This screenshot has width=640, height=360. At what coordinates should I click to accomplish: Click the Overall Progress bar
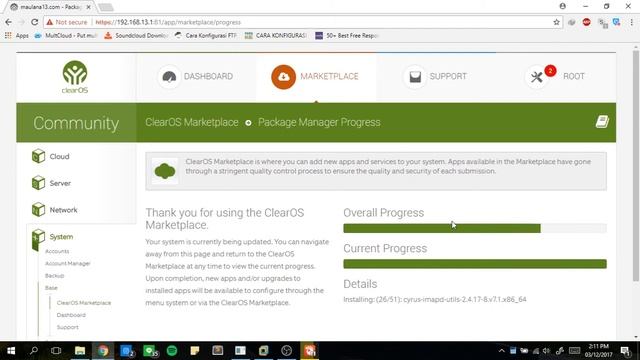475,228
